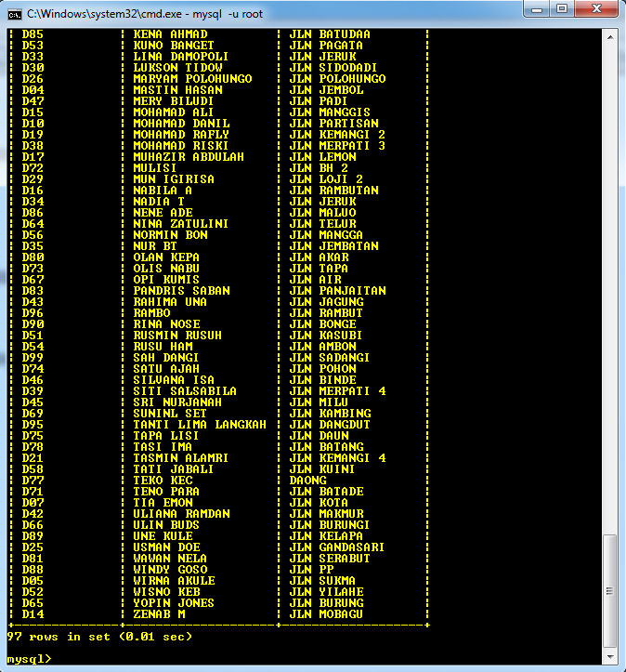
Task: Select the address 'JLN KEMANGI 2'
Action: click(337, 135)
